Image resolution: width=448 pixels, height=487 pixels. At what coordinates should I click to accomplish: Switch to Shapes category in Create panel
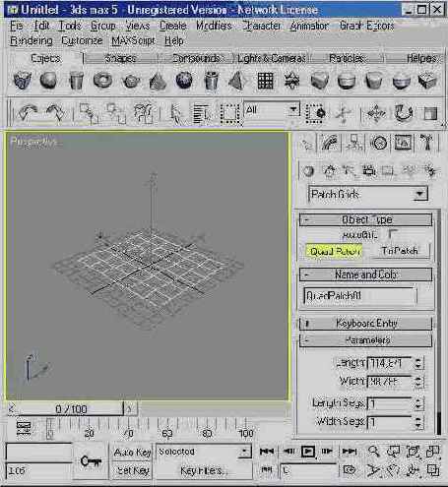point(329,170)
